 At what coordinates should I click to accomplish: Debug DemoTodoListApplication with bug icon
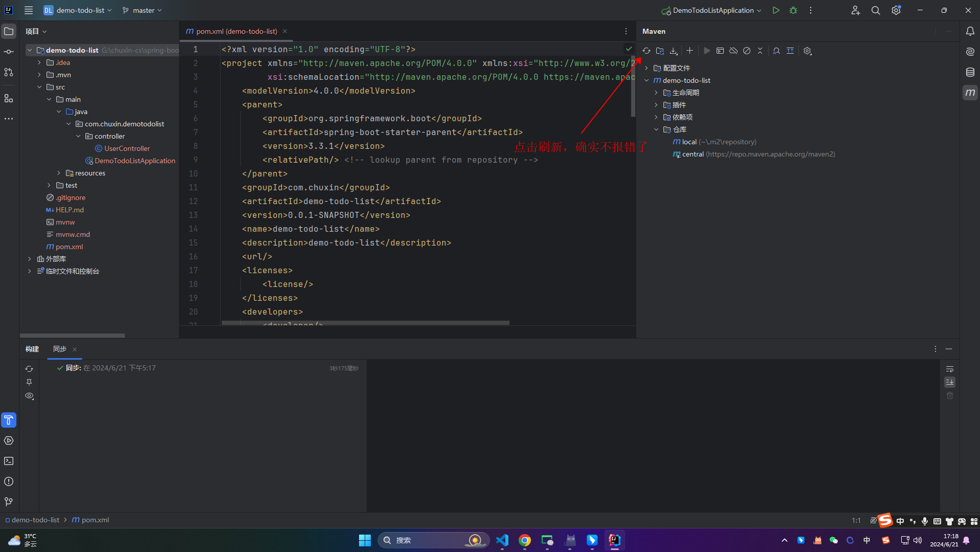[x=793, y=10]
